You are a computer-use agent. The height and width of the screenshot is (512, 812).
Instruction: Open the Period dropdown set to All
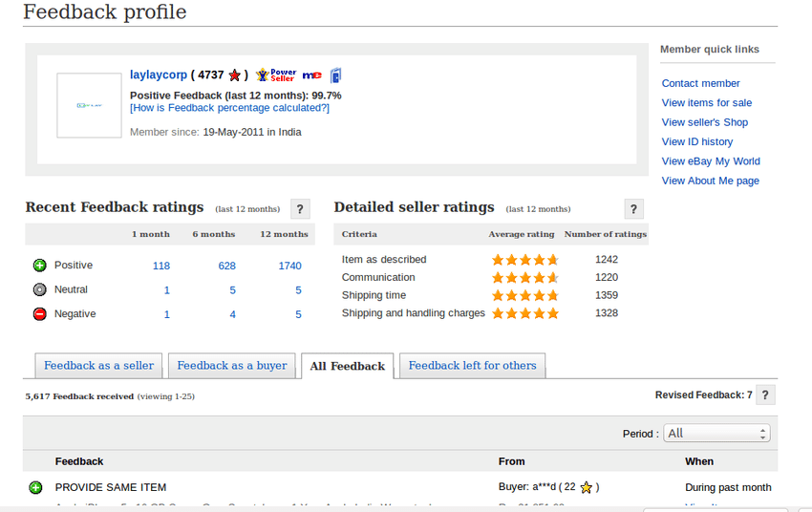coord(716,434)
